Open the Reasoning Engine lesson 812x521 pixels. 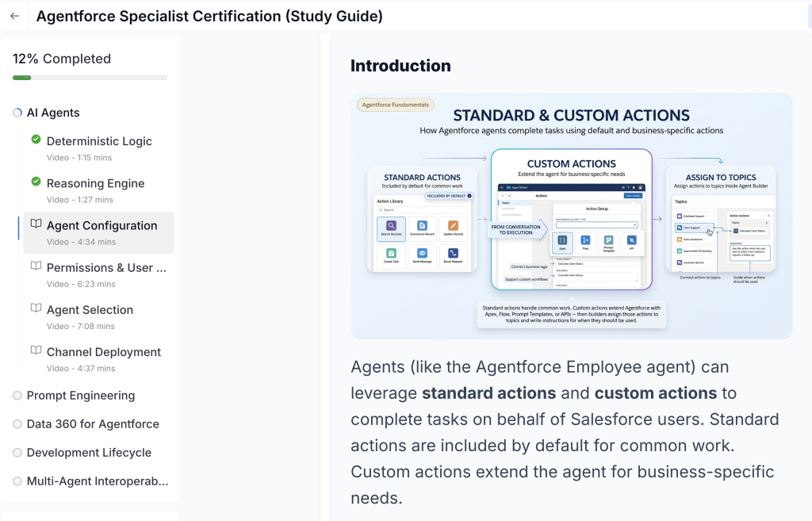(x=98, y=190)
